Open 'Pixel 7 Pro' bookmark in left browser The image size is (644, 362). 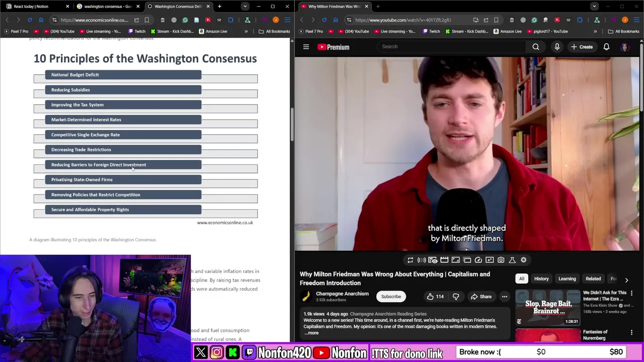(17, 31)
